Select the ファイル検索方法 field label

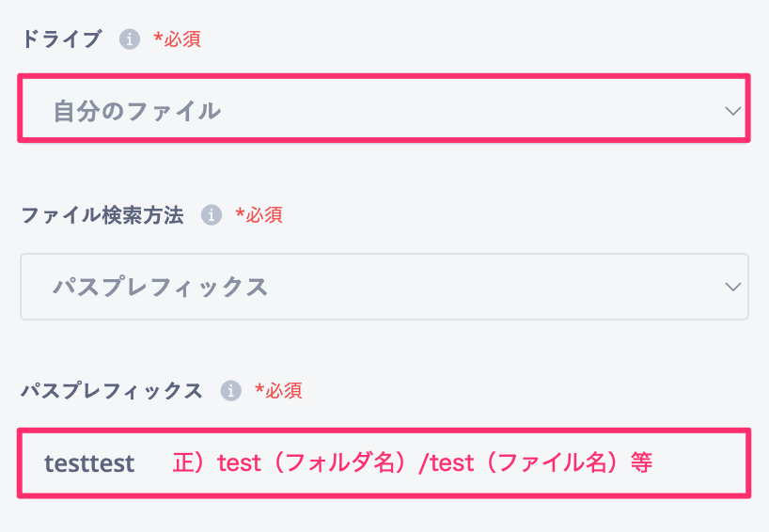(102, 215)
